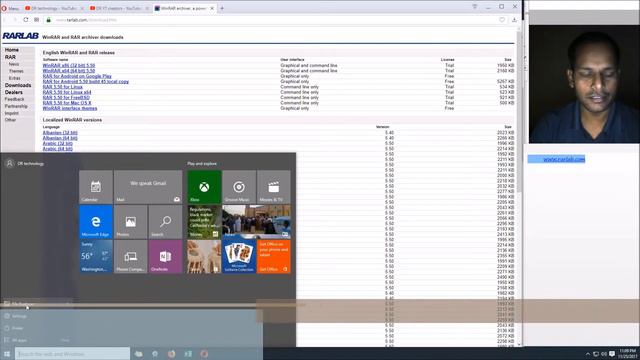Open browser downloads icon
The height and width of the screenshot is (360, 640).
point(514,20)
